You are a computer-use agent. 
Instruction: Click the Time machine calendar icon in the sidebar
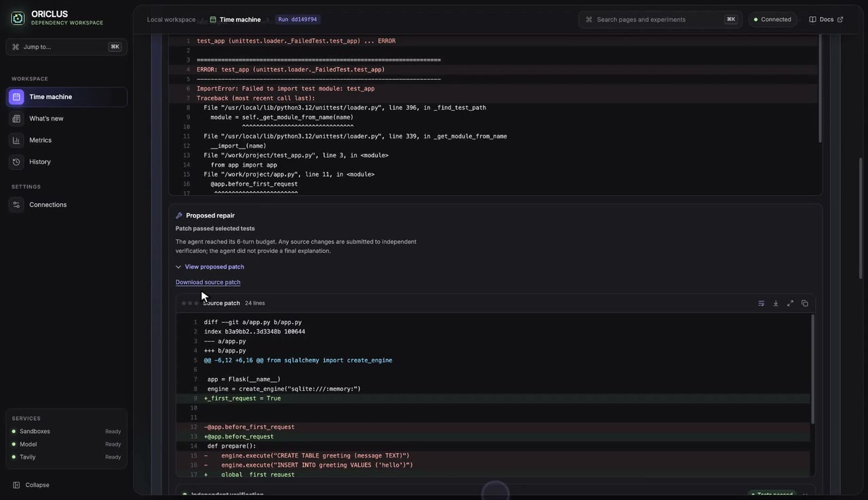[x=16, y=97]
